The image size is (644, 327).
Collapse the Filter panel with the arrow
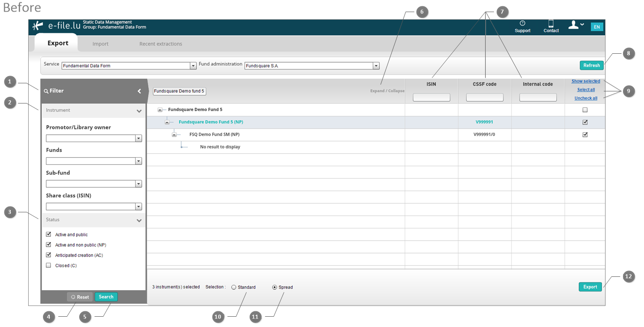point(139,91)
